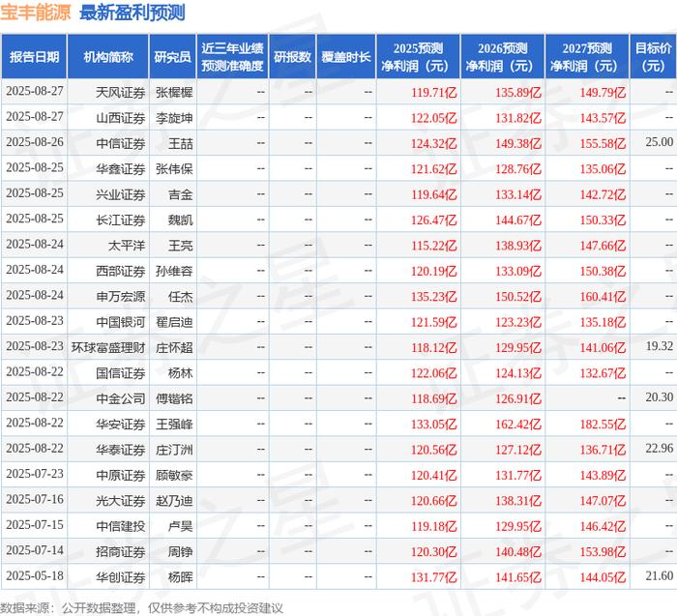
Task: Click the 132.67亿 forecast value
Action: 603,373
